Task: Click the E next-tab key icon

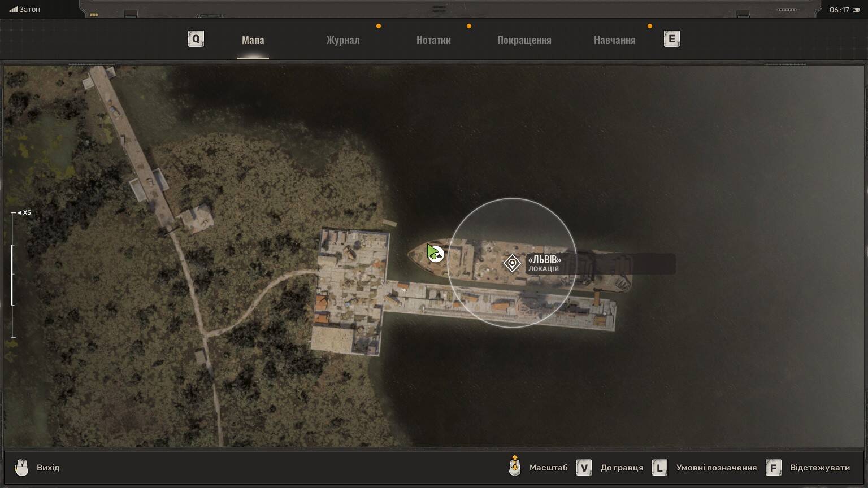Action: [671, 38]
